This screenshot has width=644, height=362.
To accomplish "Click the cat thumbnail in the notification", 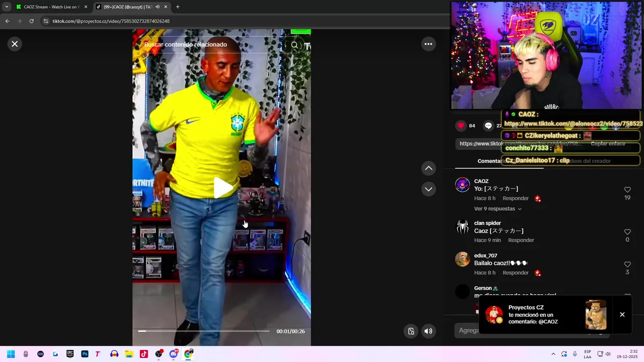I will coord(596,315).
